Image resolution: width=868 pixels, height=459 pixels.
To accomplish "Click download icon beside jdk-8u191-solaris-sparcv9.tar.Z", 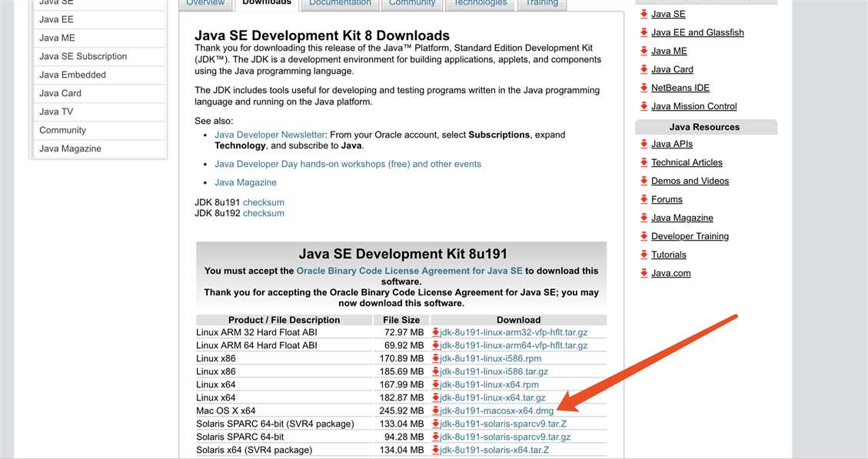I will click(436, 424).
